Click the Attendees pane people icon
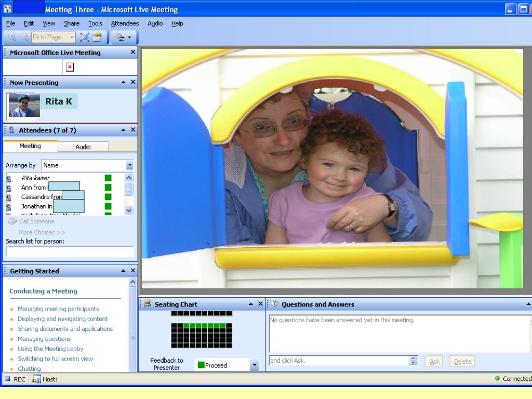Screen dimensions: 532x399 (x=11, y=130)
